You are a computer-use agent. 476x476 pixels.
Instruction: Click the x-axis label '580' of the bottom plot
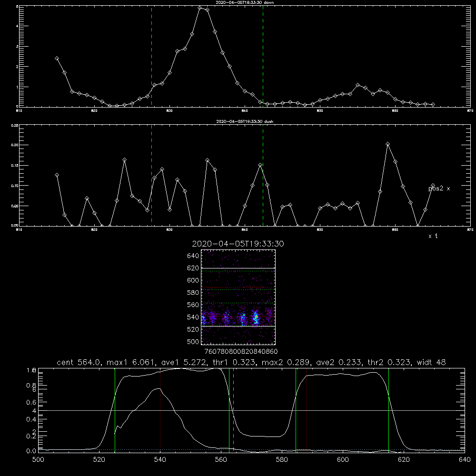(x=282, y=460)
